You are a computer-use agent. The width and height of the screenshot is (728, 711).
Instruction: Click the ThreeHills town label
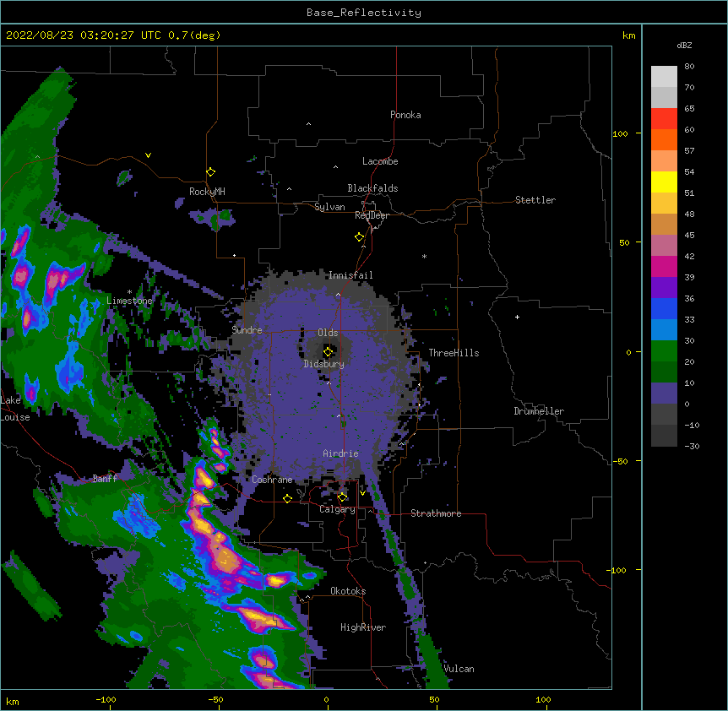click(454, 353)
